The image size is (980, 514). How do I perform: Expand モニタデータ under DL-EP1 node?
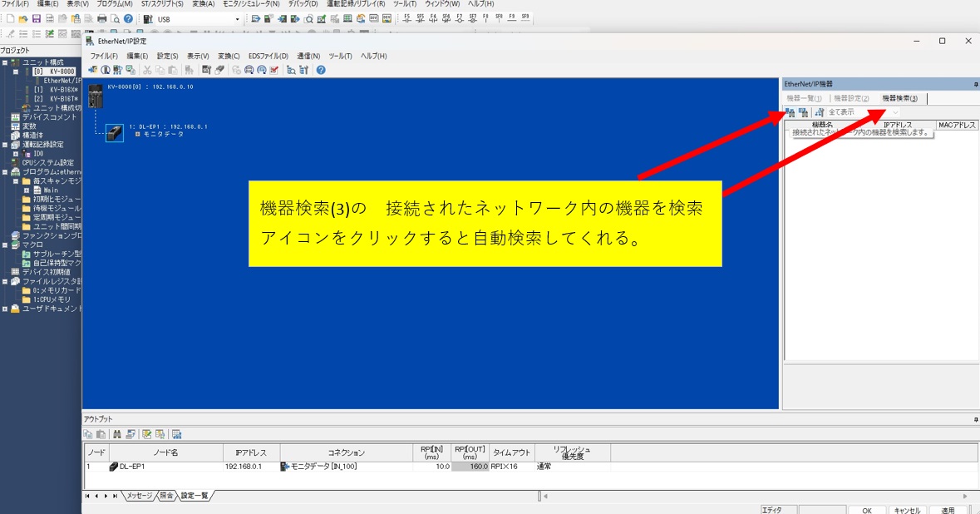tap(138, 134)
